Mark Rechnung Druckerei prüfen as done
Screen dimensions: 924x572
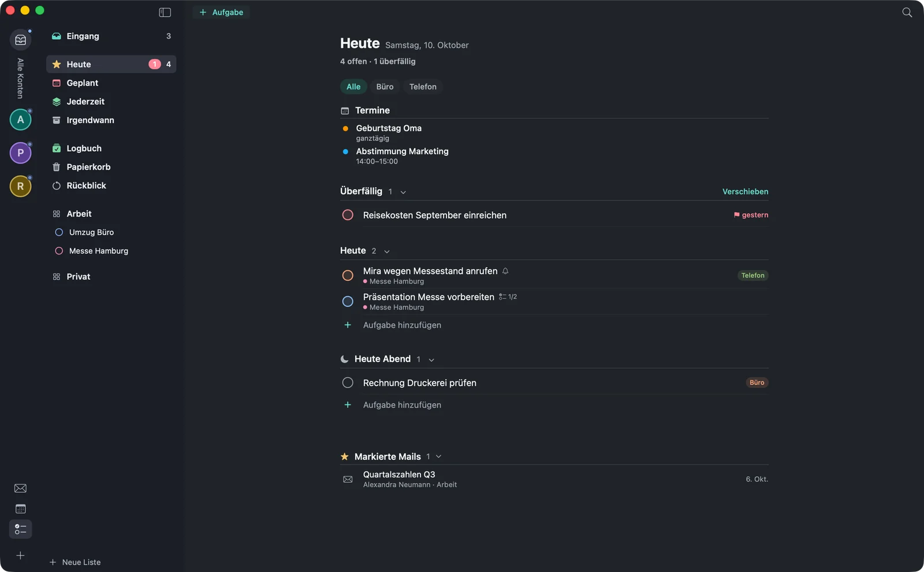coord(348,383)
